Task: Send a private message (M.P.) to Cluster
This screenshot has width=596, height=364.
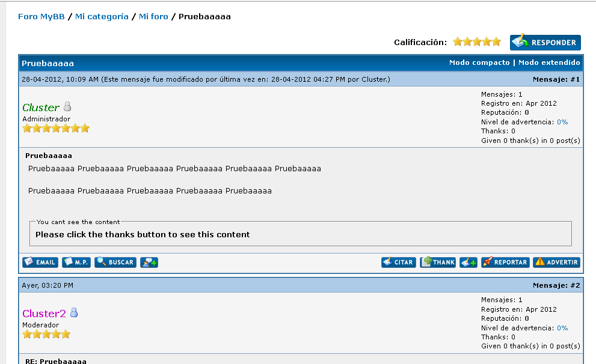Action: point(76,262)
